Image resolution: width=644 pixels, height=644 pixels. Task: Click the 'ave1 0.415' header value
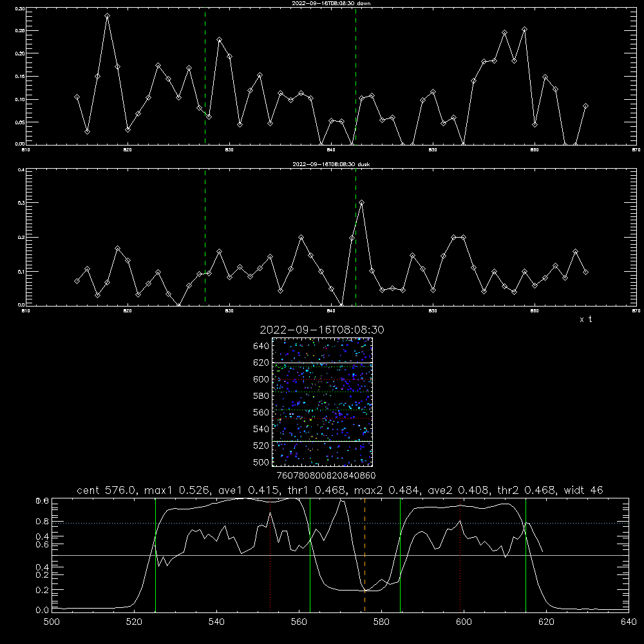pos(248,490)
